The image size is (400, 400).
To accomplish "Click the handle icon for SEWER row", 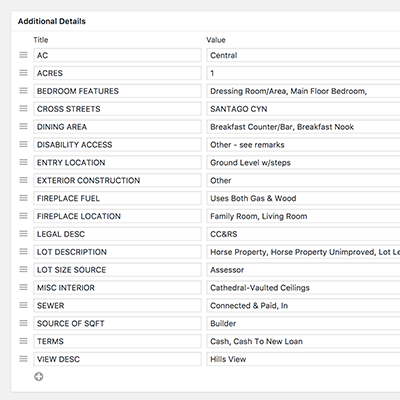I will pos(23,305).
